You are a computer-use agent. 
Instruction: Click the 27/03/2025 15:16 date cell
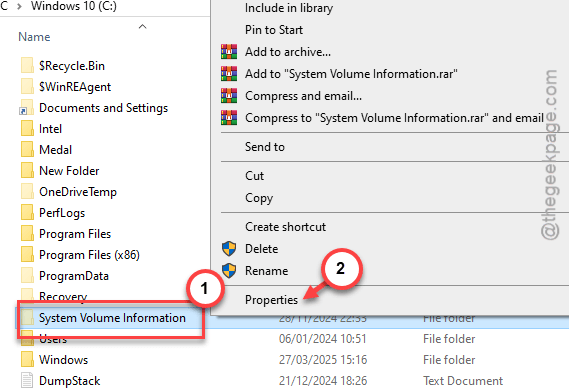click(x=323, y=360)
